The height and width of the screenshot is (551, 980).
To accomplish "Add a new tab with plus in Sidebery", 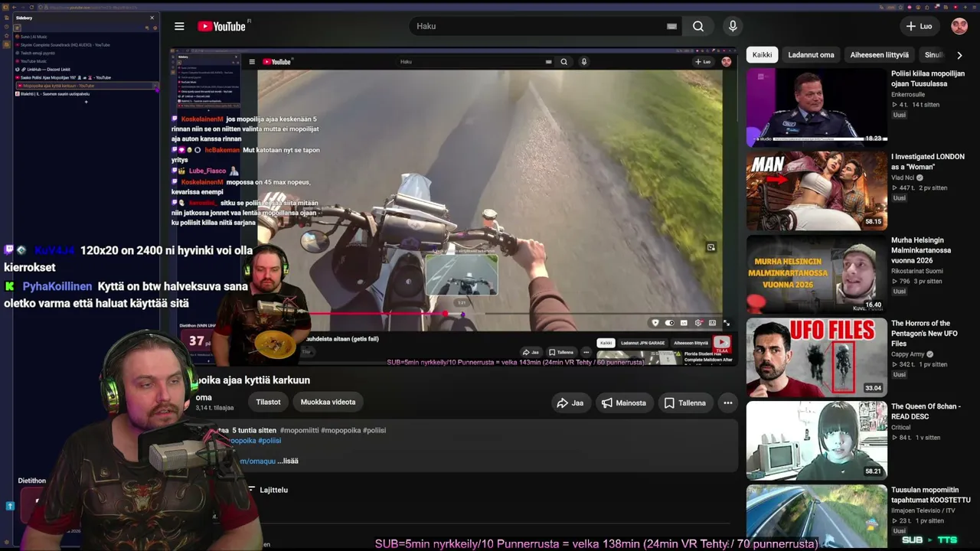I will tap(86, 102).
